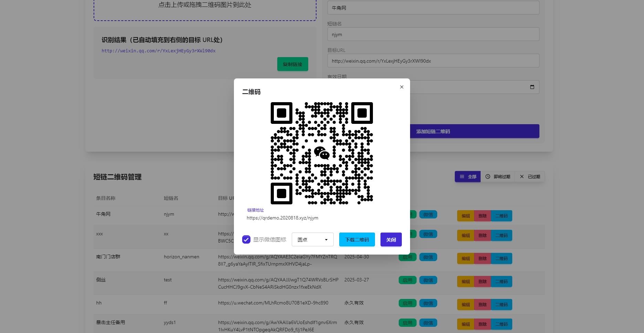Click the 条目名称 column header

click(x=106, y=198)
